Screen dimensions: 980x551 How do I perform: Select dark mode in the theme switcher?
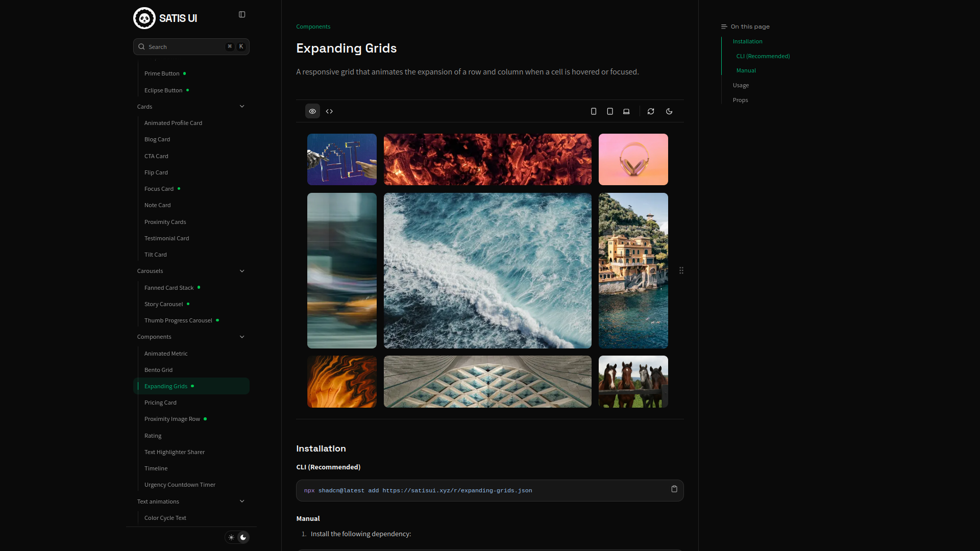pos(243,537)
